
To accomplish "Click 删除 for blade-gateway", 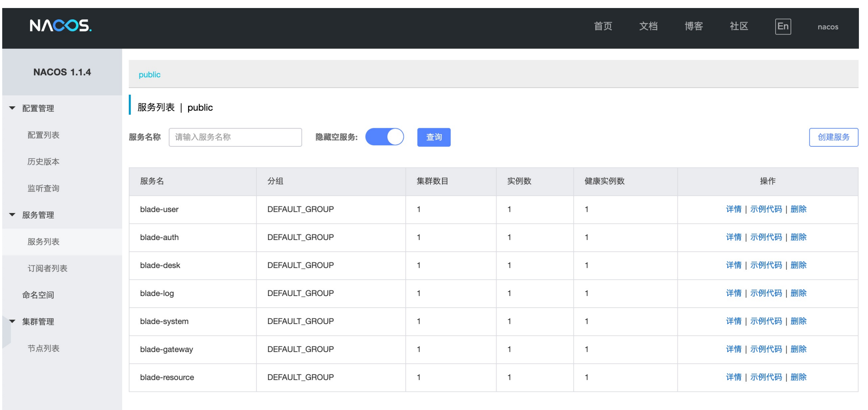I will coord(799,350).
